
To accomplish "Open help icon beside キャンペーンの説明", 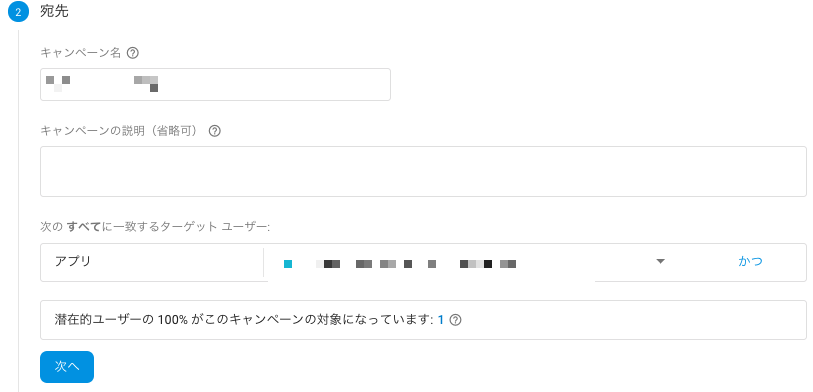I will pos(215,131).
